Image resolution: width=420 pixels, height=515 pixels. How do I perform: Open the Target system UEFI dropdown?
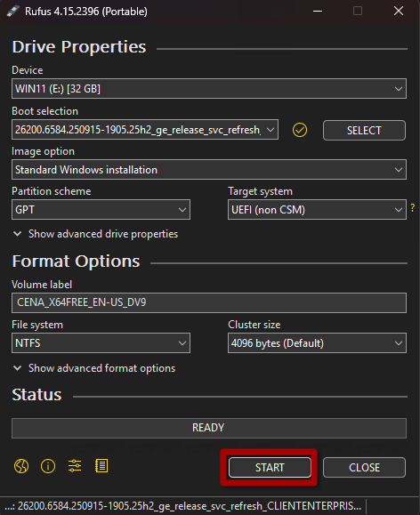[x=317, y=210]
